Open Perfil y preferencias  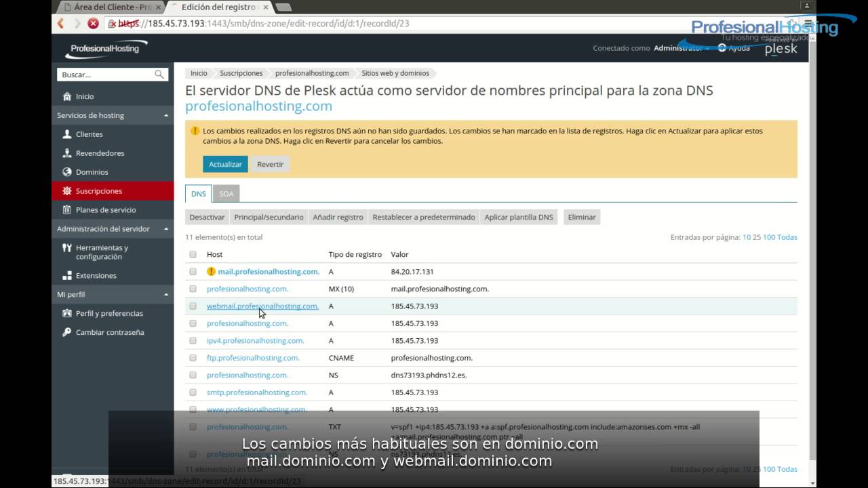pos(109,314)
